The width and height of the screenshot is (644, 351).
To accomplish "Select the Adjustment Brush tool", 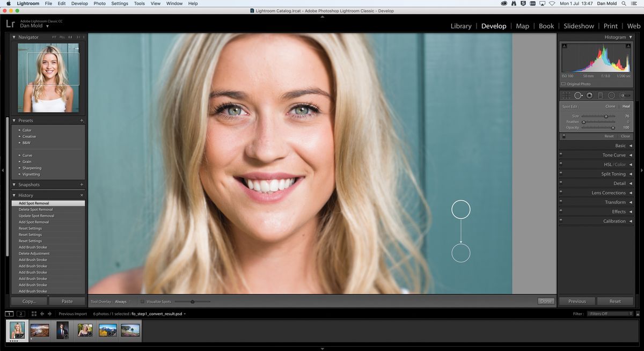I will (x=624, y=96).
